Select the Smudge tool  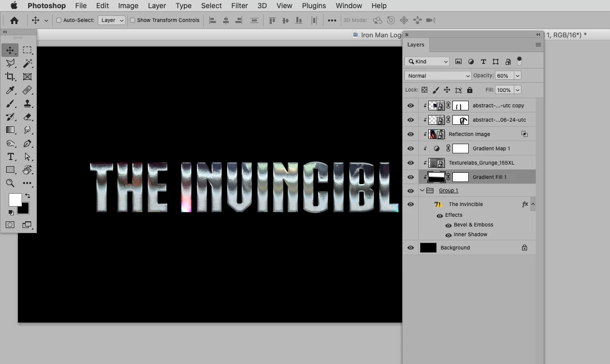[x=27, y=130]
